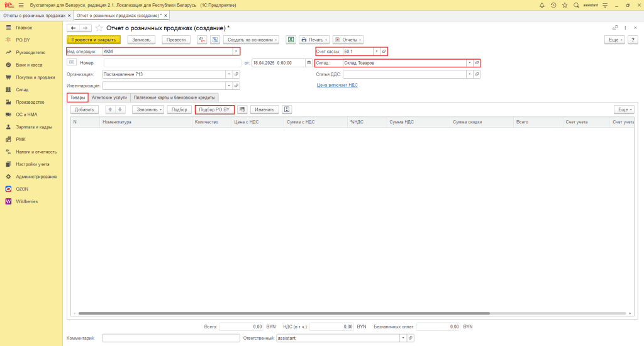Screen dimensions: 644x346
Task: Go back with the left arrow
Action: click(73, 28)
